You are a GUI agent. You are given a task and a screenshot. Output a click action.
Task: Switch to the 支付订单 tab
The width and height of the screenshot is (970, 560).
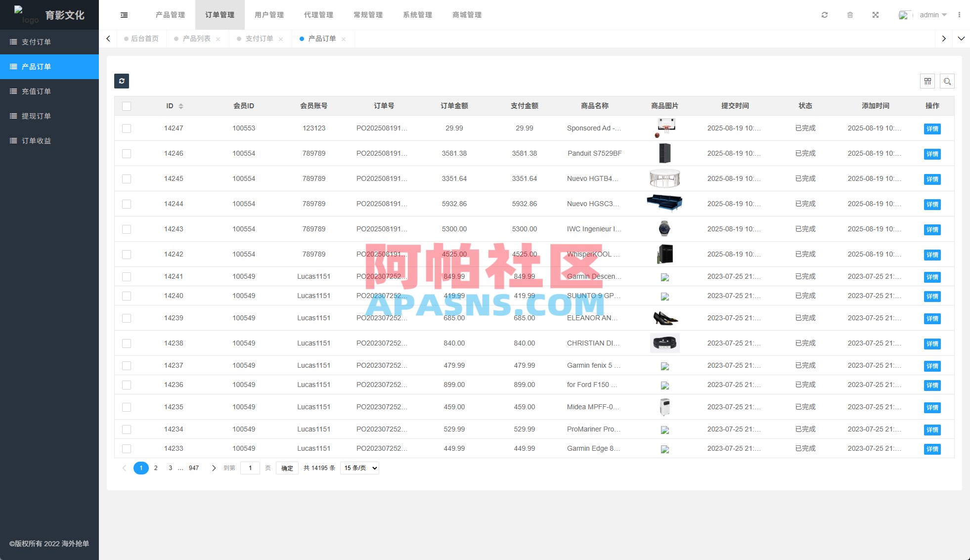coord(259,38)
